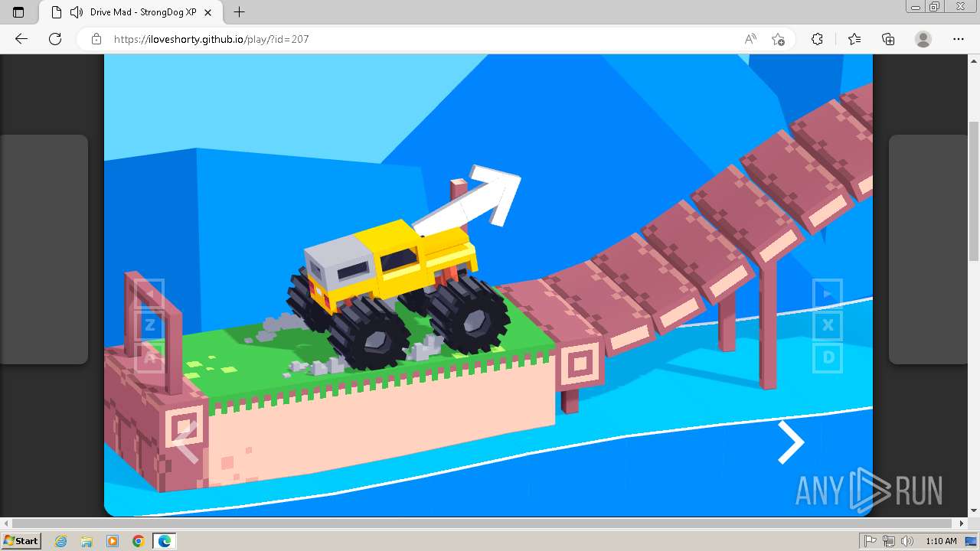Select the Drive Mad - StrongDog XP tab

pos(130,12)
